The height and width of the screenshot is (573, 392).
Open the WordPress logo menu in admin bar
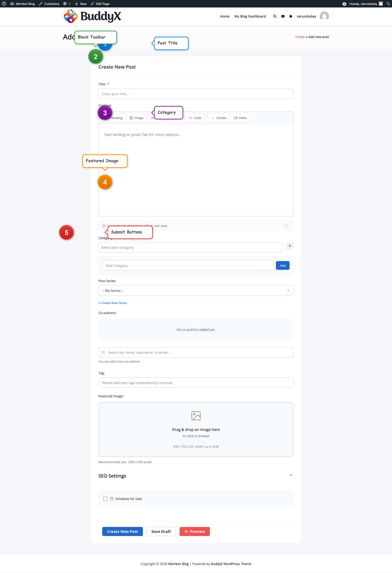pos(3,4)
